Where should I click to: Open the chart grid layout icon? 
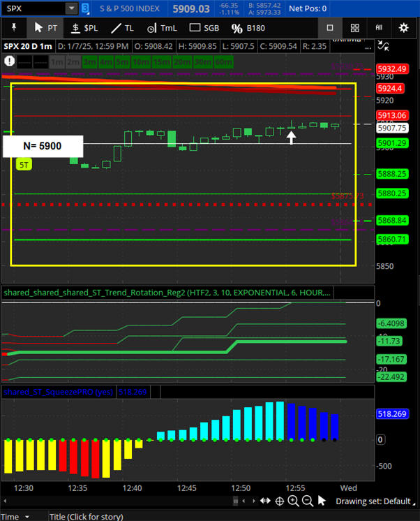355,28
